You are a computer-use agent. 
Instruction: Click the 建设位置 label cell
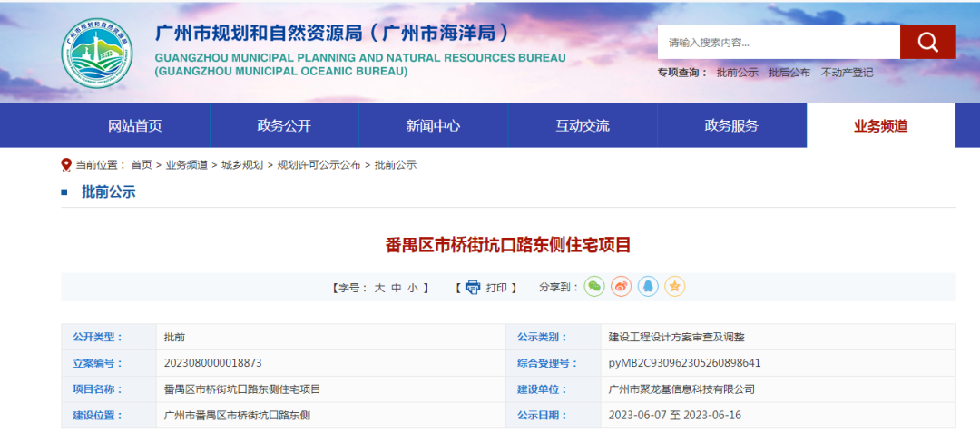click(109, 415)
